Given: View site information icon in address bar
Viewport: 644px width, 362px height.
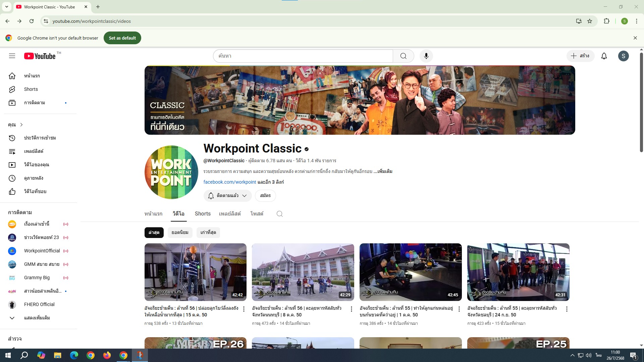Looking at the screenshot, I should tap(46, 21).
